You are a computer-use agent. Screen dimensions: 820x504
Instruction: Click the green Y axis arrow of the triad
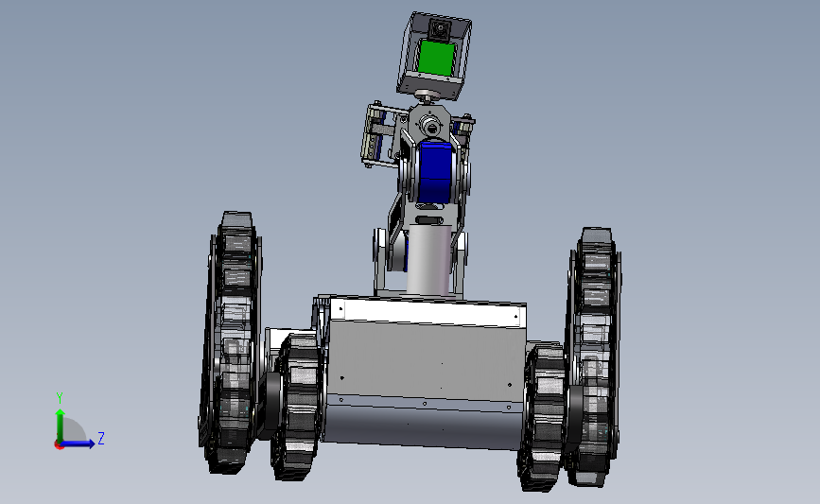[x=61, y=425]
